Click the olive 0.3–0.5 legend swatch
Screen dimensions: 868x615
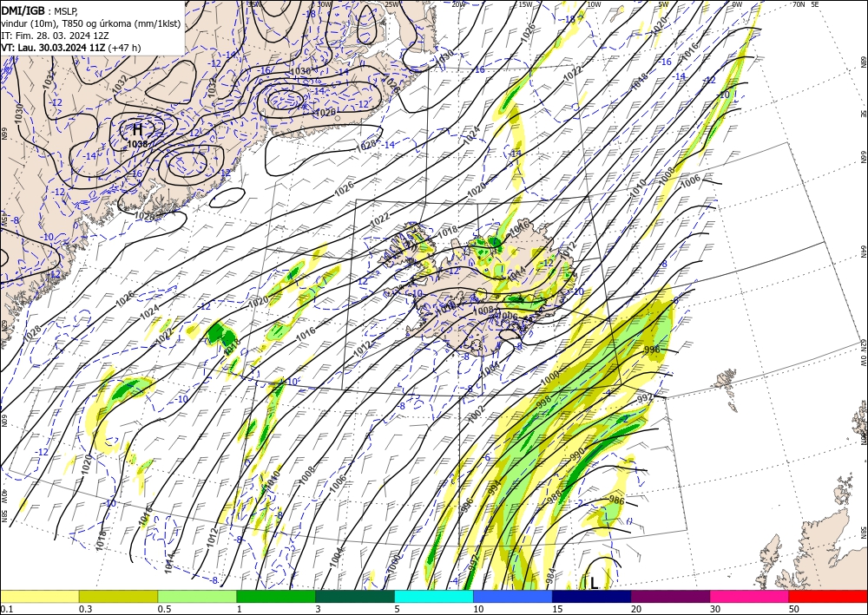click(x=118, y=596)
